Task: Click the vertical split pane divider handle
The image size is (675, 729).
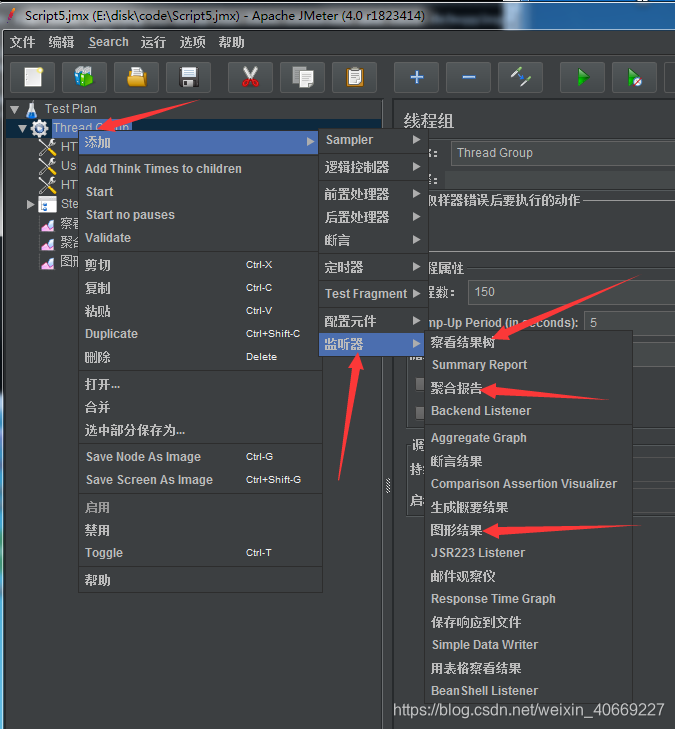Action: [388, 485]
